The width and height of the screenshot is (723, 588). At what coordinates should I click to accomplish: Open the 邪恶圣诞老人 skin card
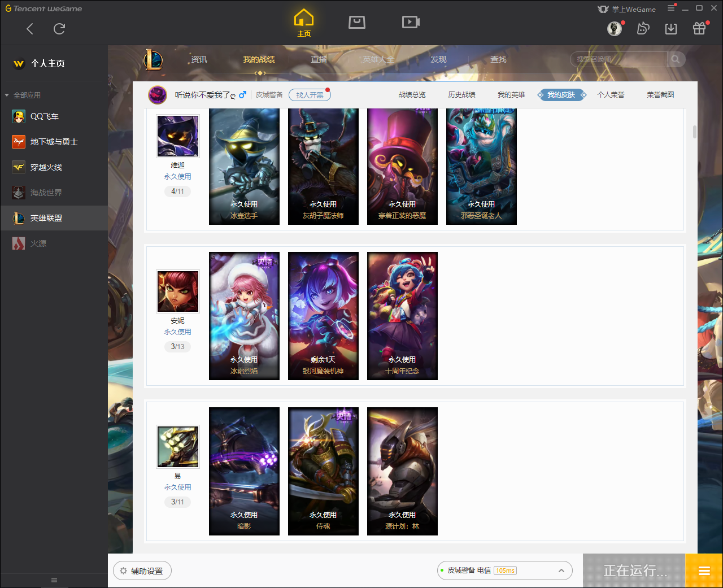(x=481, y=167)
